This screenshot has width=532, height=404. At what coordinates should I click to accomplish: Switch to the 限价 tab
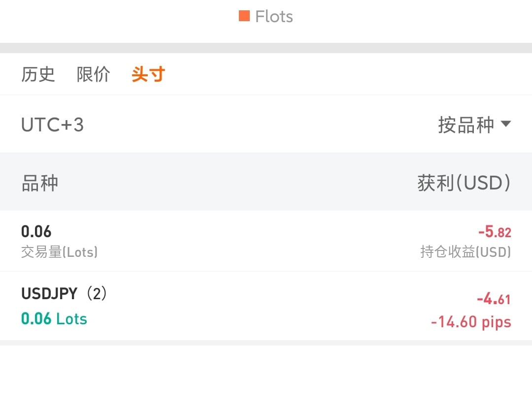[x=93, y=74]
